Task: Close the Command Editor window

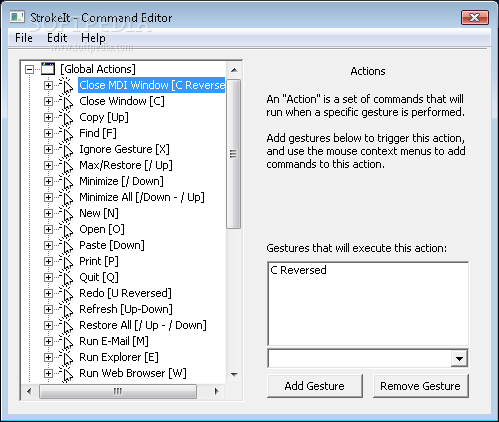Action: pyautogui.click(x=475, y=17)
